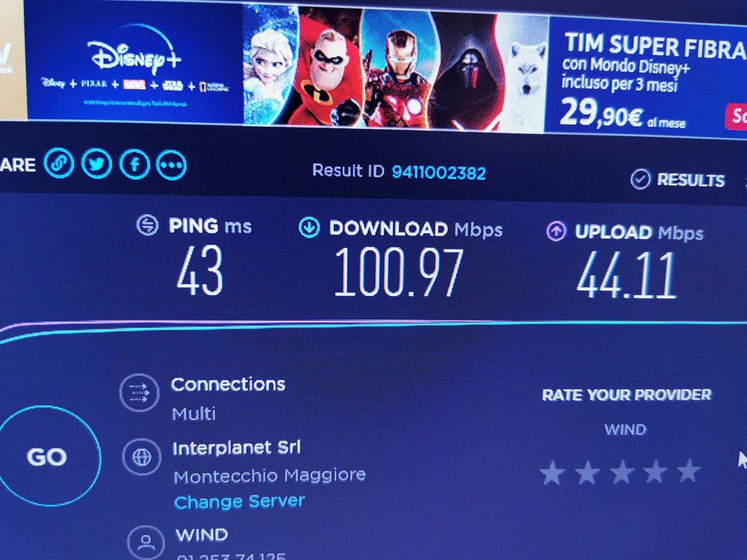Share the result on Twitter
This screenshot has width=747, height=560.
(x=97, y=164)
